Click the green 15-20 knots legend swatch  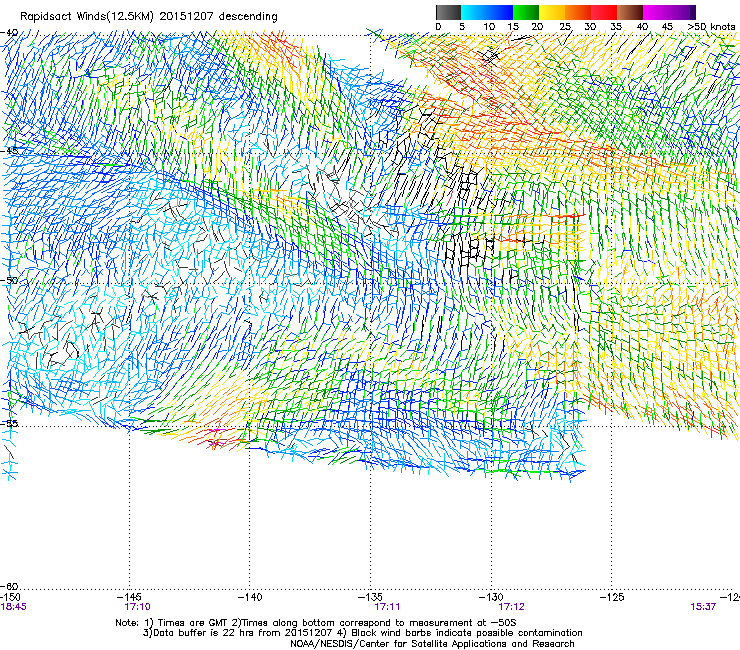(x=526, y=12)
